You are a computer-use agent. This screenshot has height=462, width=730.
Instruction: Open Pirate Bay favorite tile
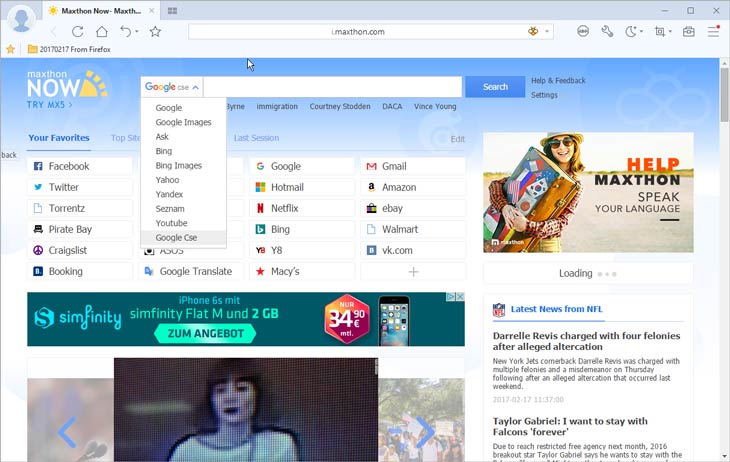coord(80,229)
